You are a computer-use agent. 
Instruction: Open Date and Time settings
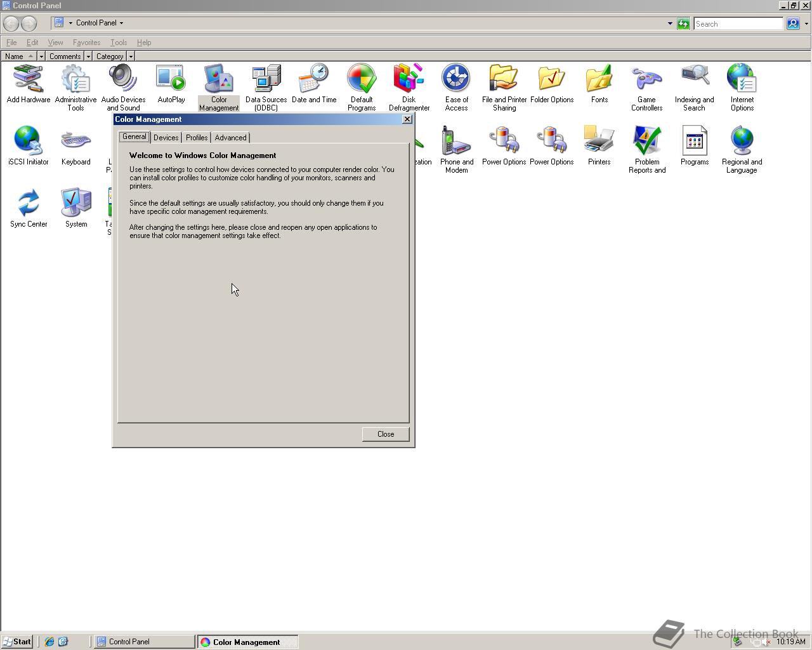point(314,84)
